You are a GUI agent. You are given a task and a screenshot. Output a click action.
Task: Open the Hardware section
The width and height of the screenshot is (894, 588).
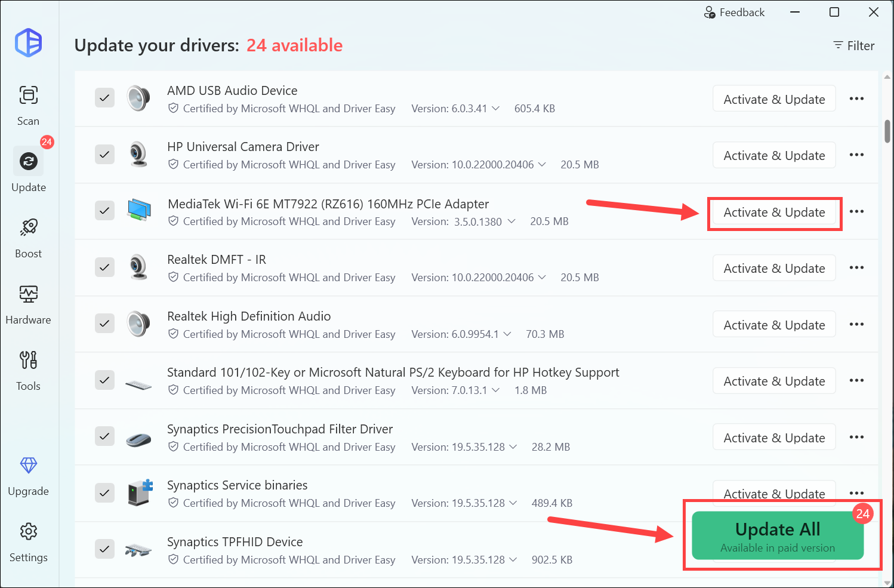tap(28, 304)
